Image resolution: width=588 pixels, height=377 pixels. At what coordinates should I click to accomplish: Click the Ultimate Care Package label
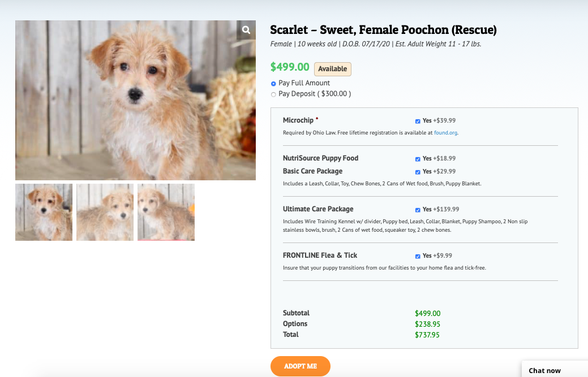318,209
